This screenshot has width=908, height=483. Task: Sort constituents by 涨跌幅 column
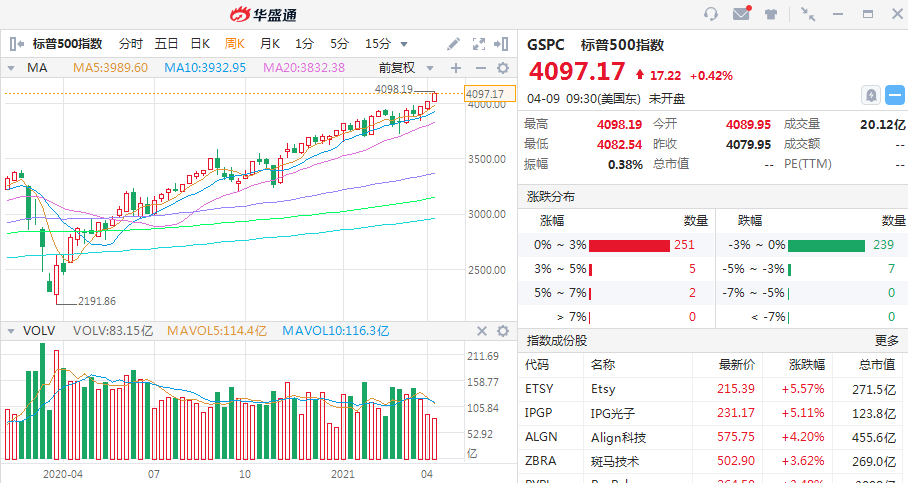click(x=807, y=365)
